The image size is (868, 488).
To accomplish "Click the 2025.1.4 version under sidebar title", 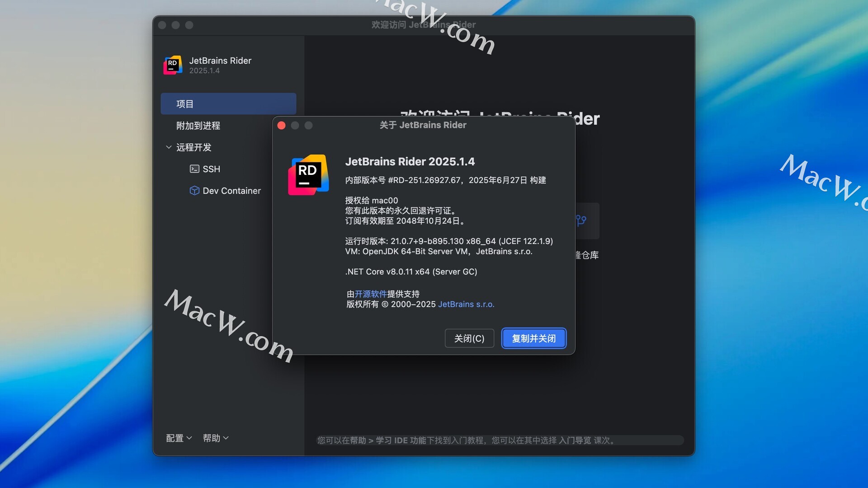I will pos(204,71).
